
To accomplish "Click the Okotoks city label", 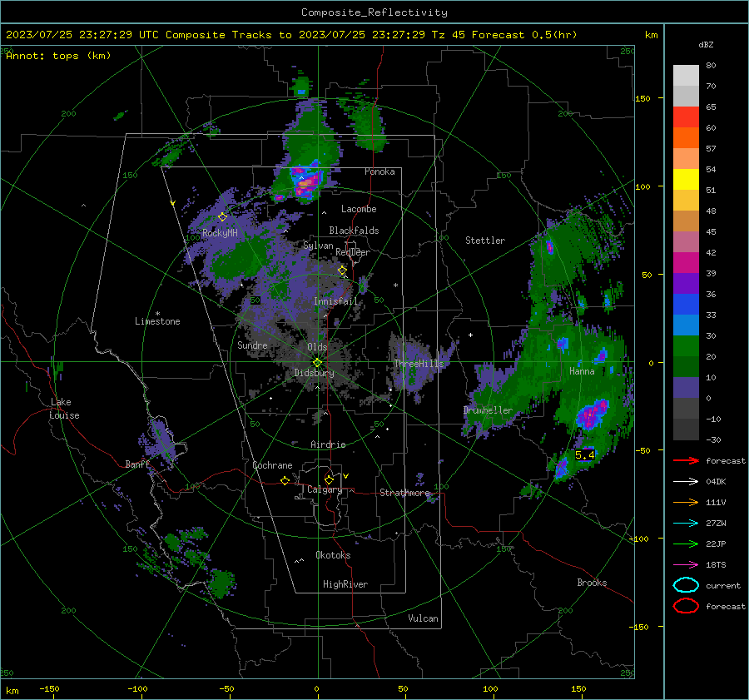I will [x=333, y=555].
